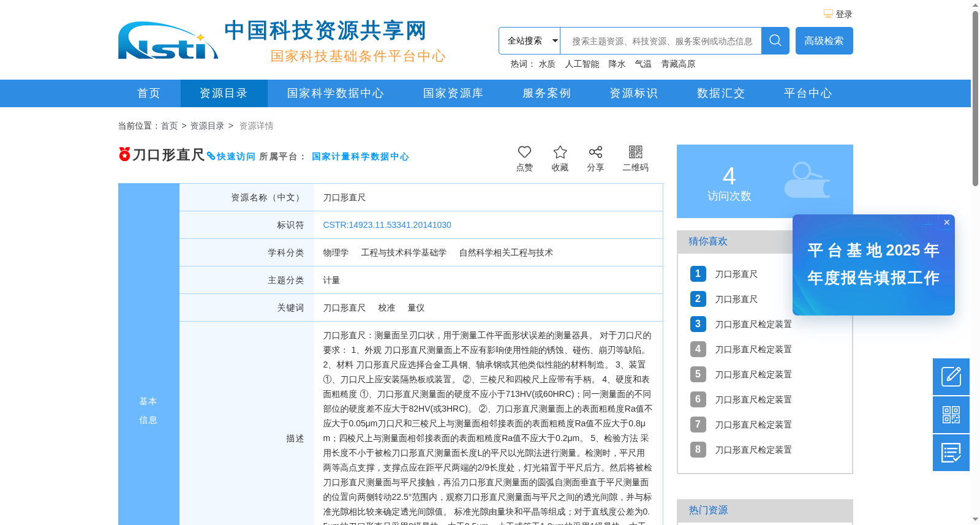Open recommended item 8 刀口形直尺检定装置
This screenshot has width=980, height=525.
(753, 450)
